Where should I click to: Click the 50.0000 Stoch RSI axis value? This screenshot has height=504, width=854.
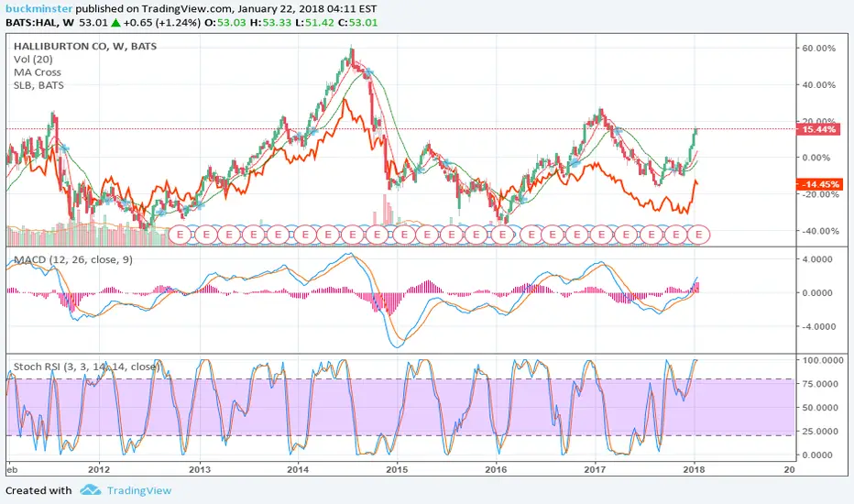click(820, 408)
